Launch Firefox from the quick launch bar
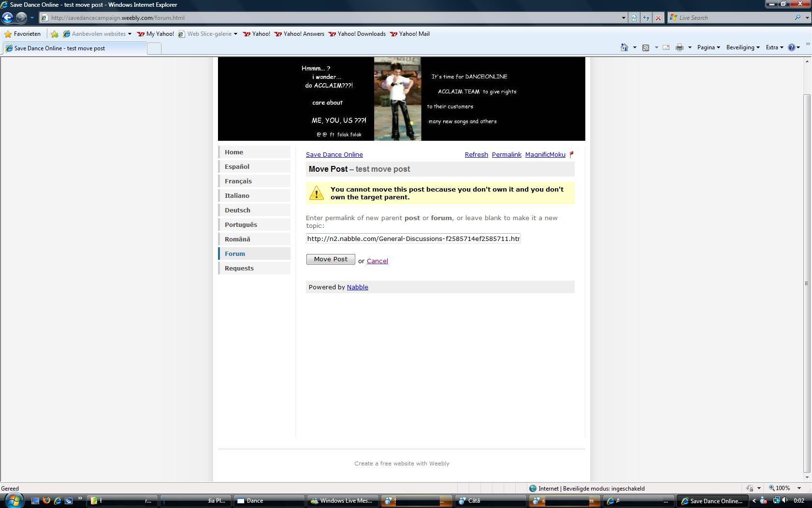The image size is (812, 508). click(x=46, y=501)
